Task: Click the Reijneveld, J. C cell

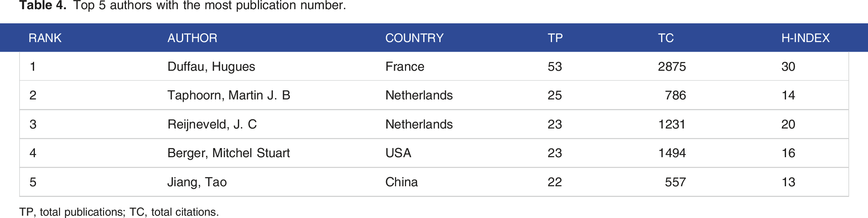Action: tap(212, 124)
